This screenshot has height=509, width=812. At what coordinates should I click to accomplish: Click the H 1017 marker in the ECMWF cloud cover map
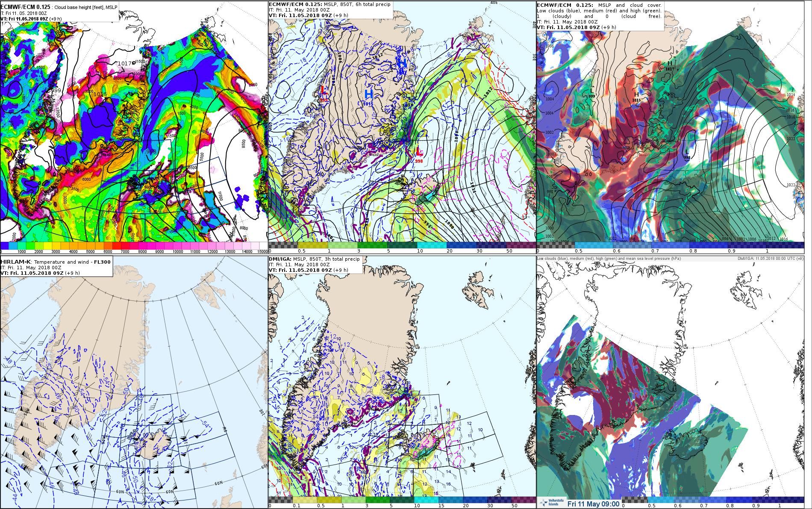[x=670, y=65]
